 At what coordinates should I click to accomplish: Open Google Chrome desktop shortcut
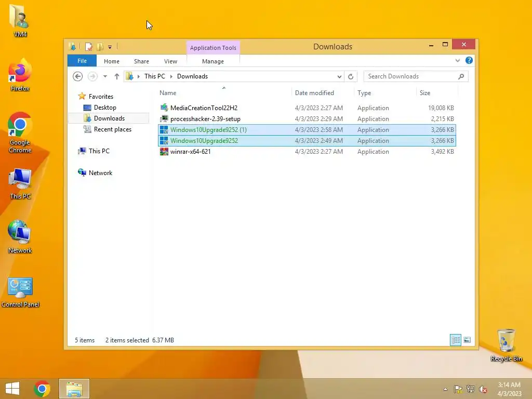(x=20, y=132)
